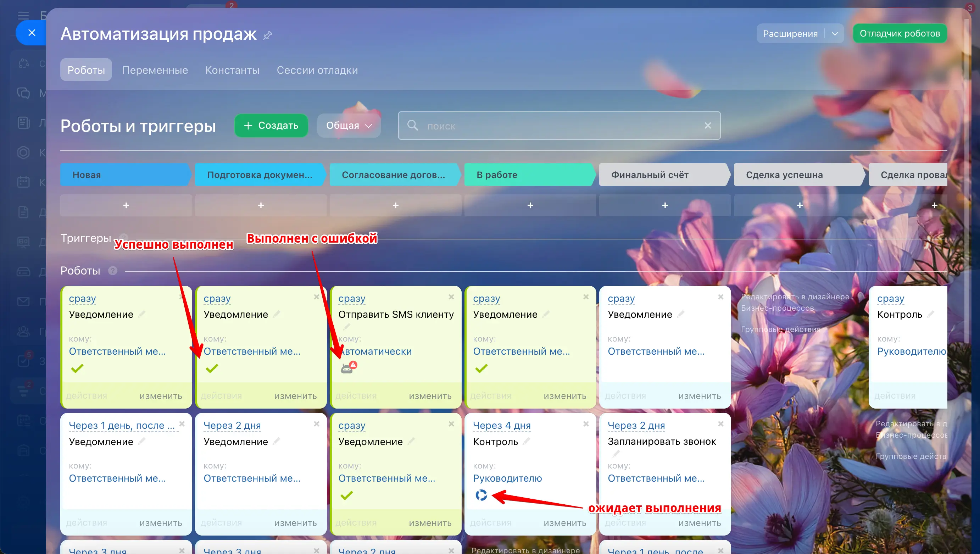Close the slider panel with blue X button
This screenshot has width=980, height=554.
tap(32, 33)
